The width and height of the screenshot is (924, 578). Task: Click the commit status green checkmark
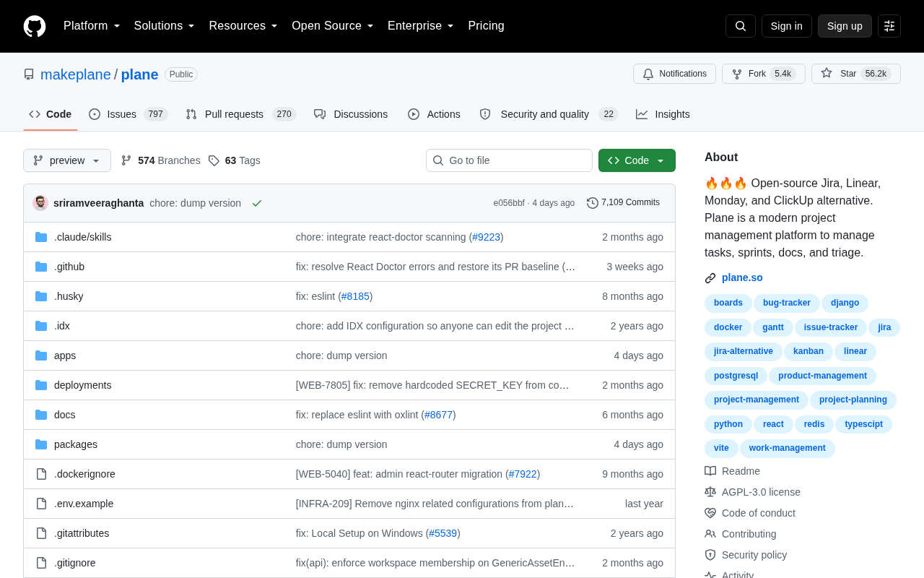[257, 203]
